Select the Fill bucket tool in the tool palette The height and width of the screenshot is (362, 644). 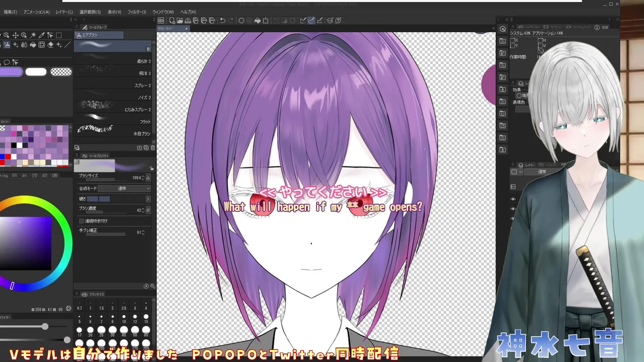pos(33,45)
